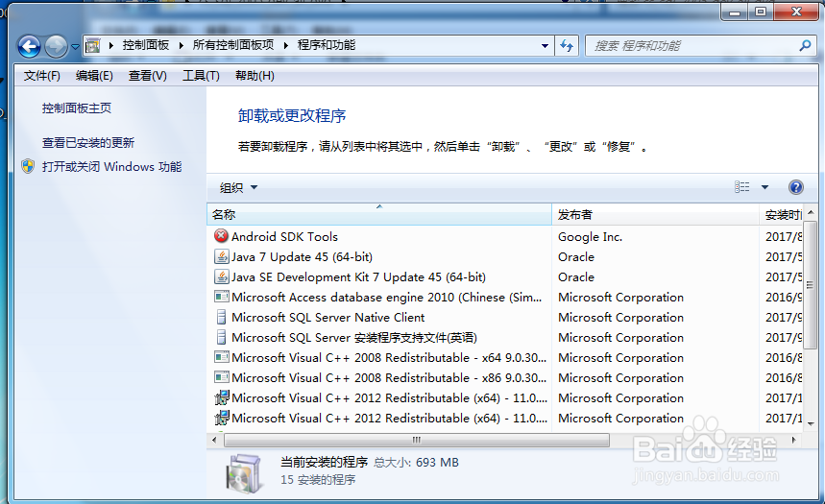This screenshot has width=825, height=504.
Task: Select 程序和功能 in the breadcrumb
Action: coord(327,45)
